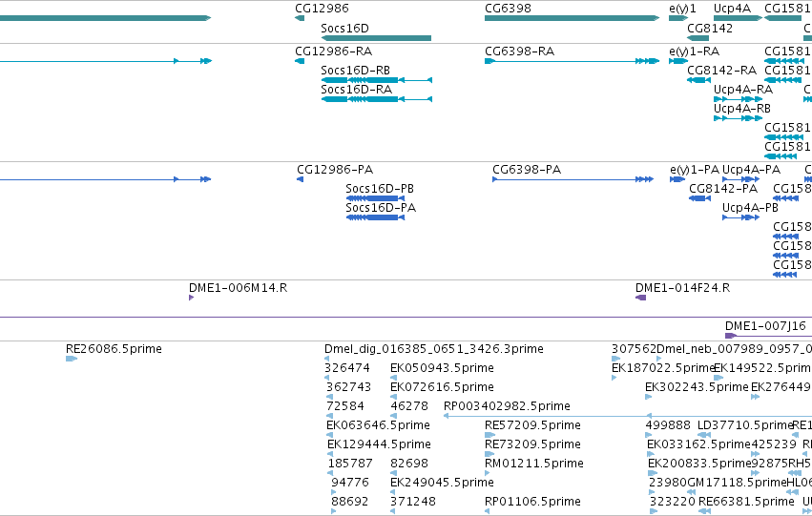812x516 pixels.
Task: Click the e(y)1-PA protein label
Action: pos(694,170)
